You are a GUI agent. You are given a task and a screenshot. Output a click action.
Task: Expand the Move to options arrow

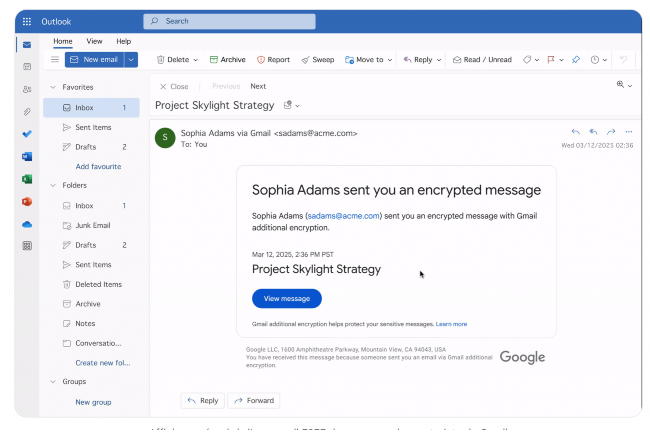[390, 60]
